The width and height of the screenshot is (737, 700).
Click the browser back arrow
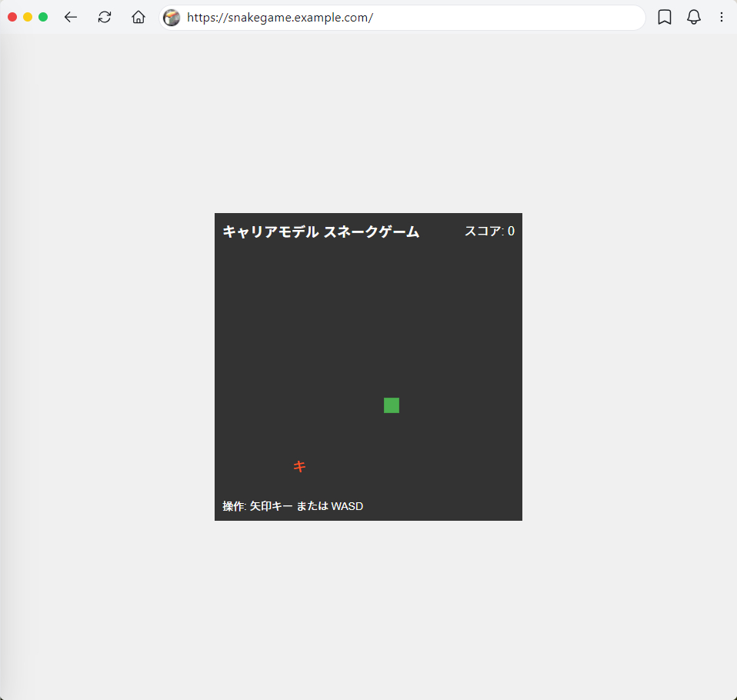point(71,17)
